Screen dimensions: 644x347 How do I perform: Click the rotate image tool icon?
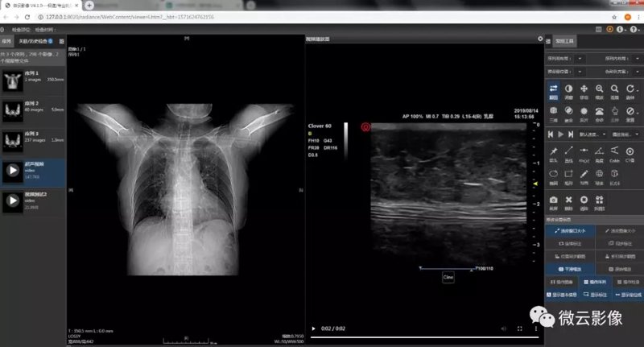point(630,91)
